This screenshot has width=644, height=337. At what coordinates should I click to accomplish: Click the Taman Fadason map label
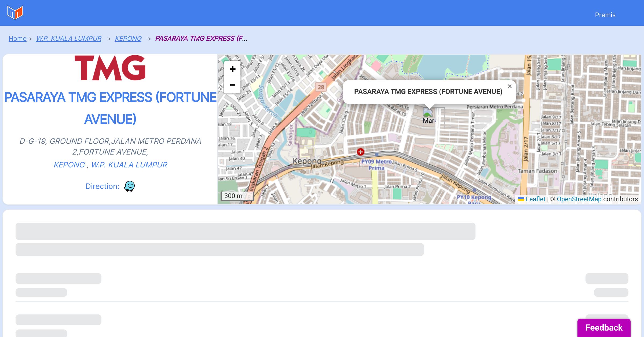click(537, 171)
